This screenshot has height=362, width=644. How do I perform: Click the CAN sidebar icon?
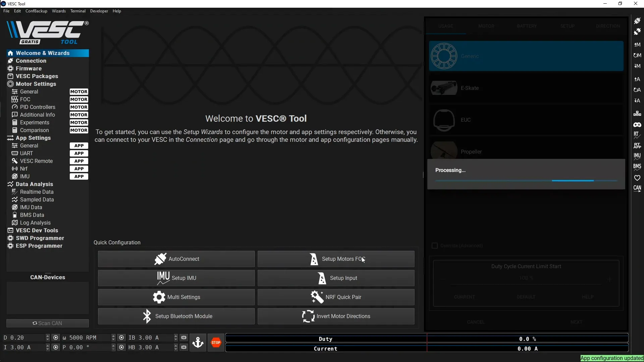[x=638, y=188]
